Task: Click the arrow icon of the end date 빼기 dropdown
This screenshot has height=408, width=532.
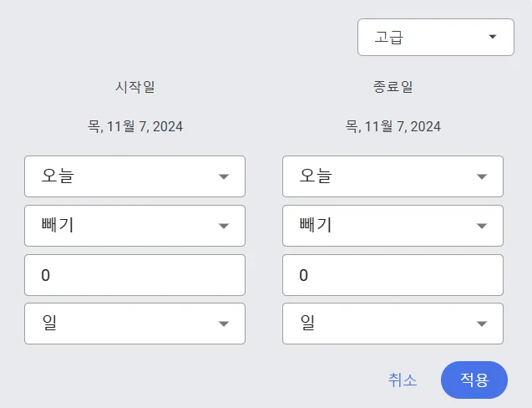Action: [x=482, y=226]
